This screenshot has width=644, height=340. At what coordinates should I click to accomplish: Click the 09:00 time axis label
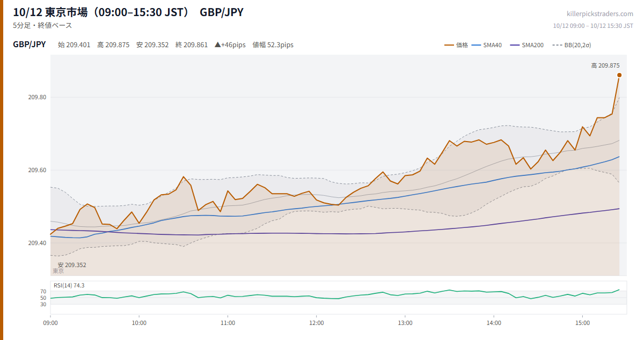(x=50, y=323)
